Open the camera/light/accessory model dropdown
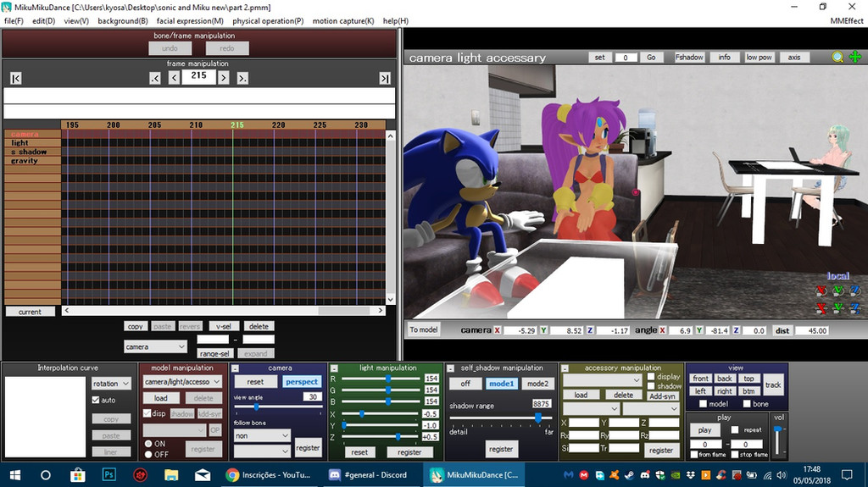 [182, 382]
